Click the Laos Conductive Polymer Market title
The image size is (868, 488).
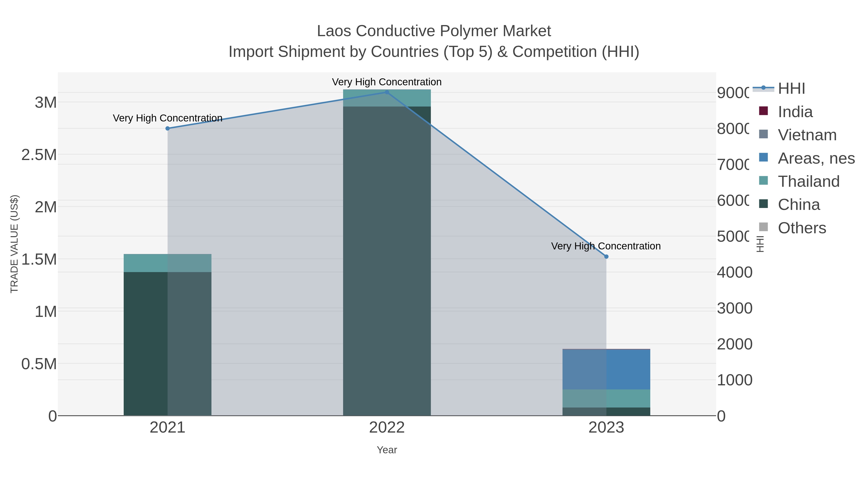point(434,31)
